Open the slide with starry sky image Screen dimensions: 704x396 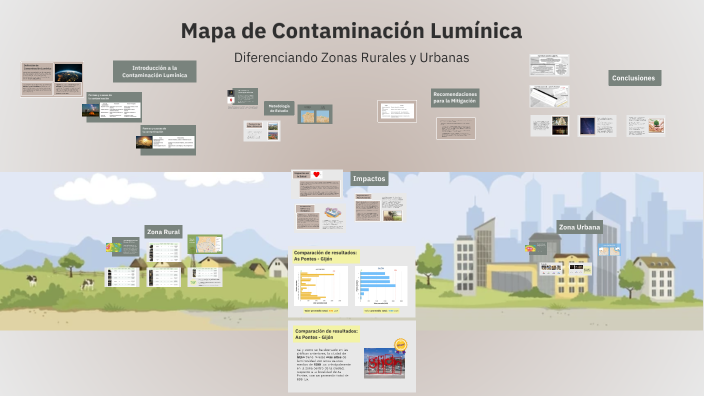[x=597, y=126]
